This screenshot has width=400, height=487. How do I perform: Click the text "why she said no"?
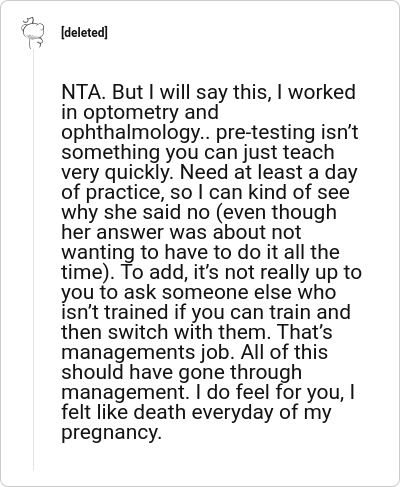(x=136, y=213)
